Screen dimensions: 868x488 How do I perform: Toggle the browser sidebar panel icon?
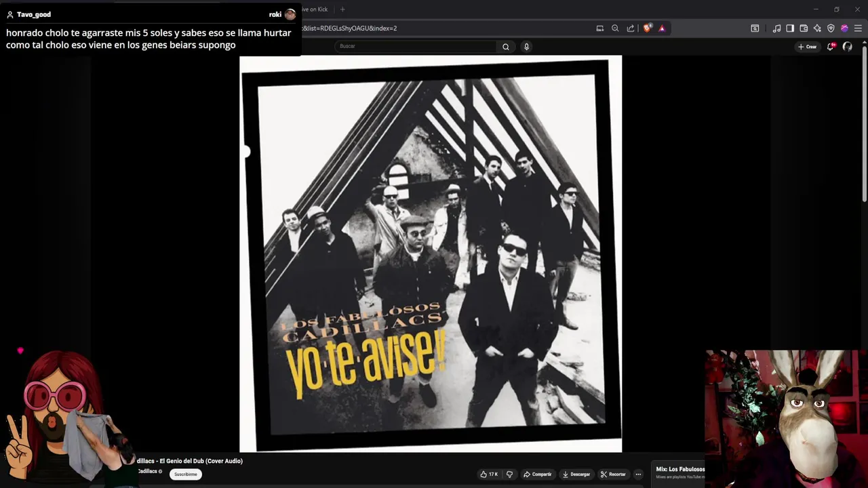[x=790, y=28]
